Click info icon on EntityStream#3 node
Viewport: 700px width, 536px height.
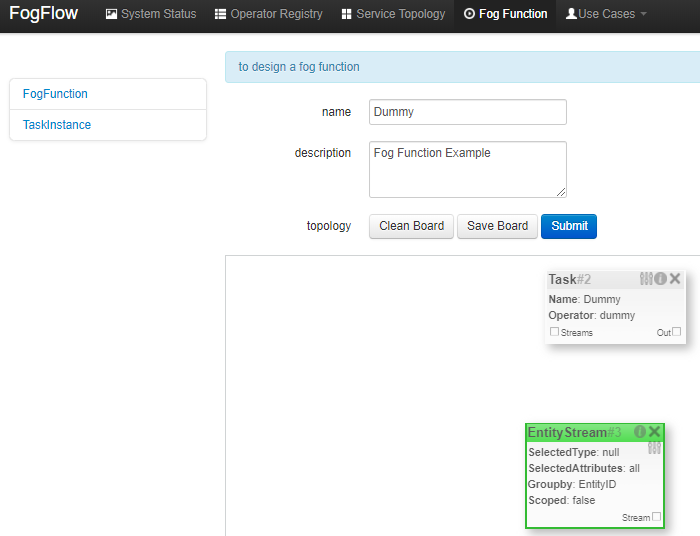(640, 432)
